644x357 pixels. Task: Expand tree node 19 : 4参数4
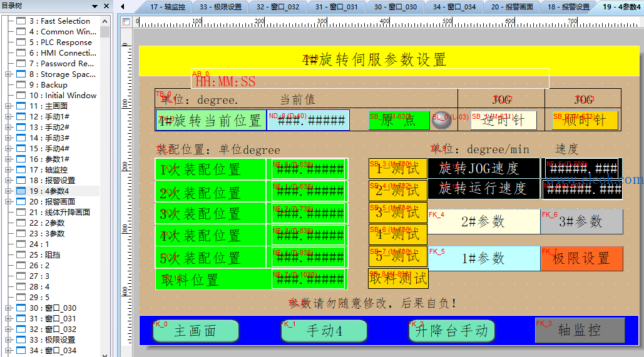pos(8,191)
